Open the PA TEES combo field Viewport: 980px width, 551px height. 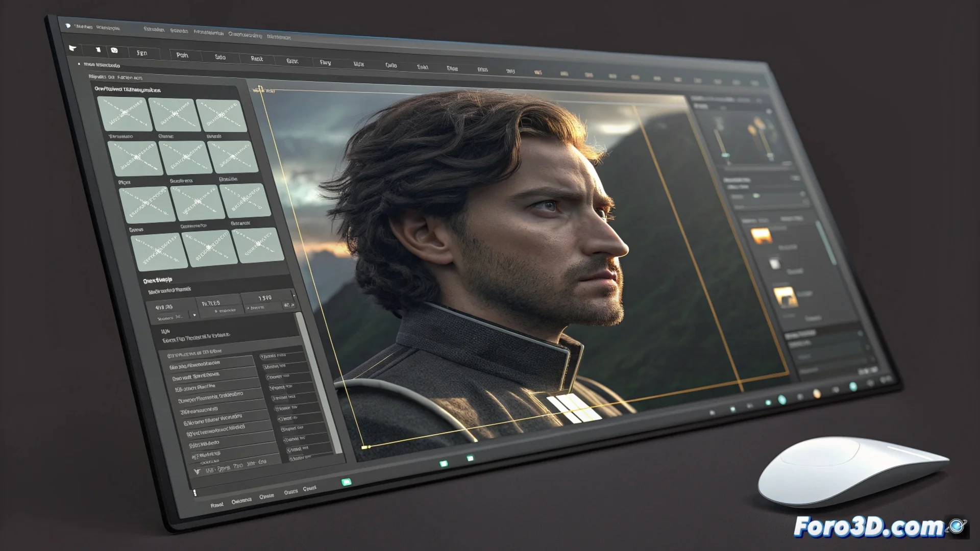[211, 304]
